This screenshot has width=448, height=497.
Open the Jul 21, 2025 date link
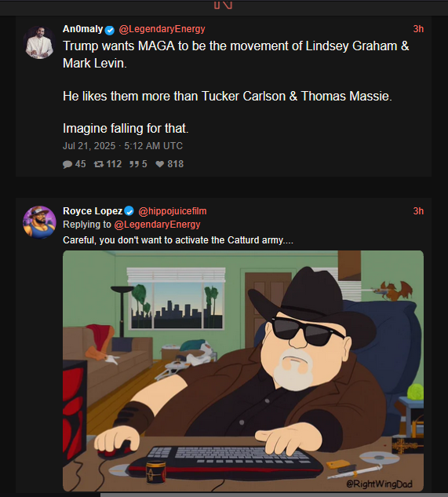122,146
